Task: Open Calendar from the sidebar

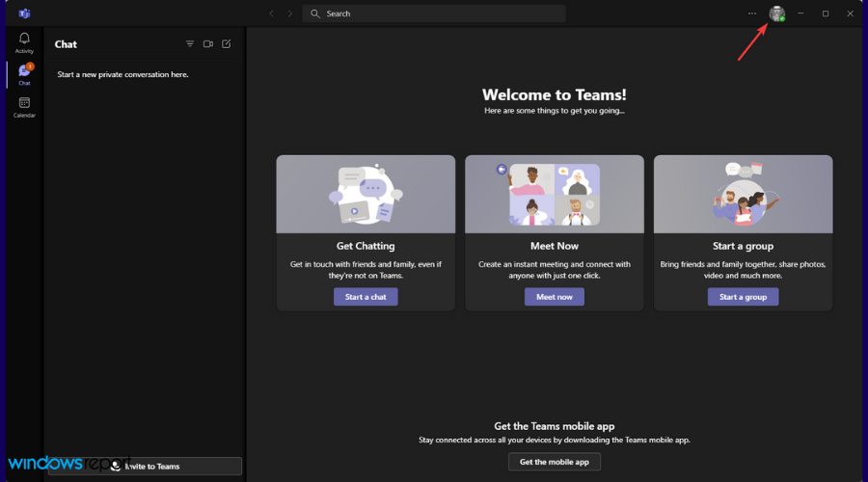Action: [24, 107]
